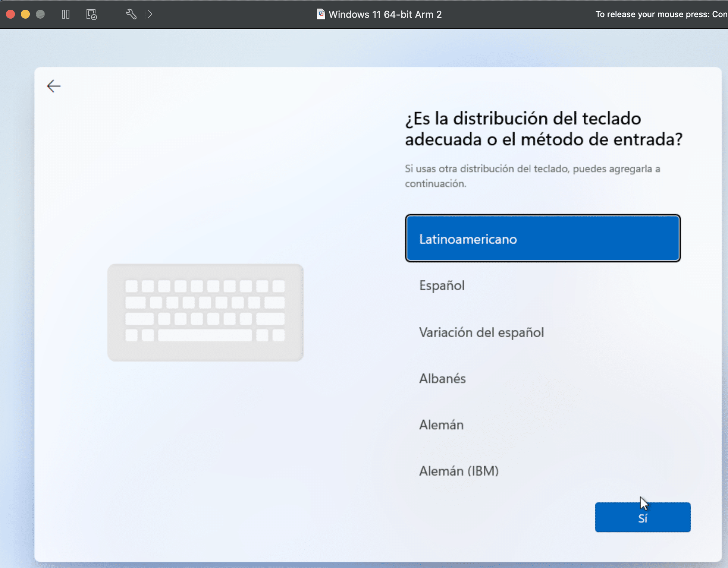Click the Windows document icon in the title bar
Viewport: 728px width, 568px height.
[321, 14]
